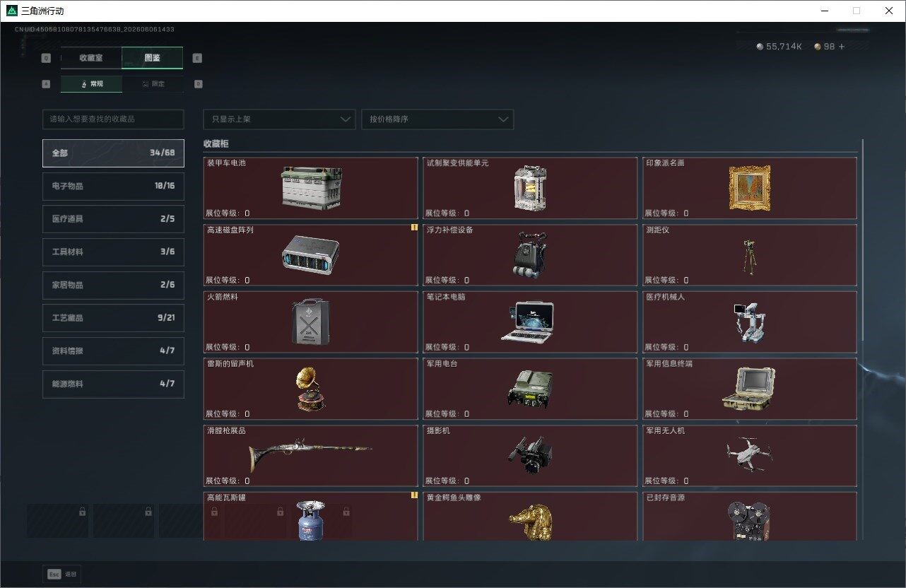Switch to the 收藏室 tab
The width and height of the screenshot is (906, 588).
[91, 58]
